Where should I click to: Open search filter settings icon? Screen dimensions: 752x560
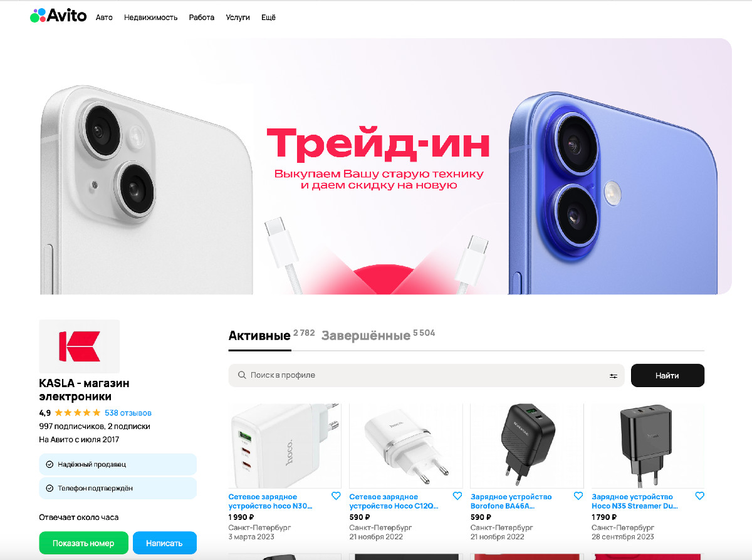point(613,376)
